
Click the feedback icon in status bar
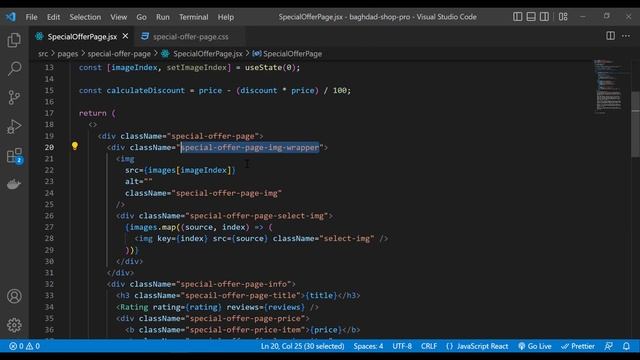(x=609, y=346)
